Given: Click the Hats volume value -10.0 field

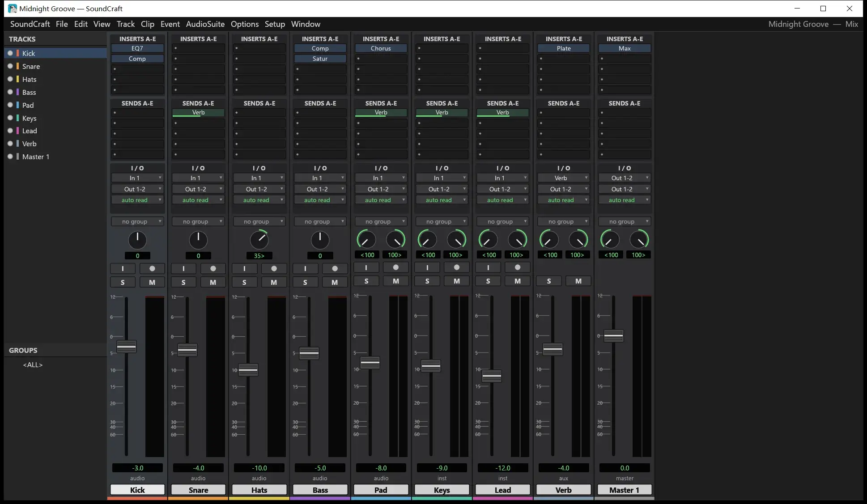Looking at the screenshot, I should 259,468.
